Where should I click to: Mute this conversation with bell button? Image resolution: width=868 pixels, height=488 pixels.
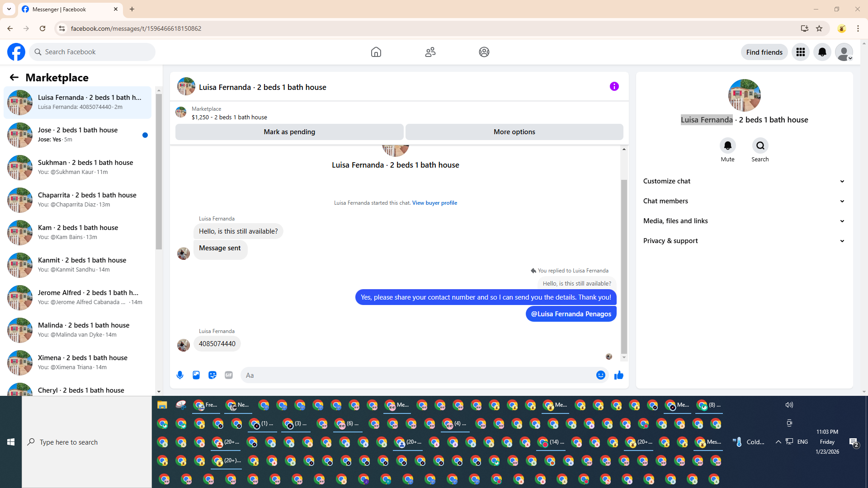click(x=727, y=145)
